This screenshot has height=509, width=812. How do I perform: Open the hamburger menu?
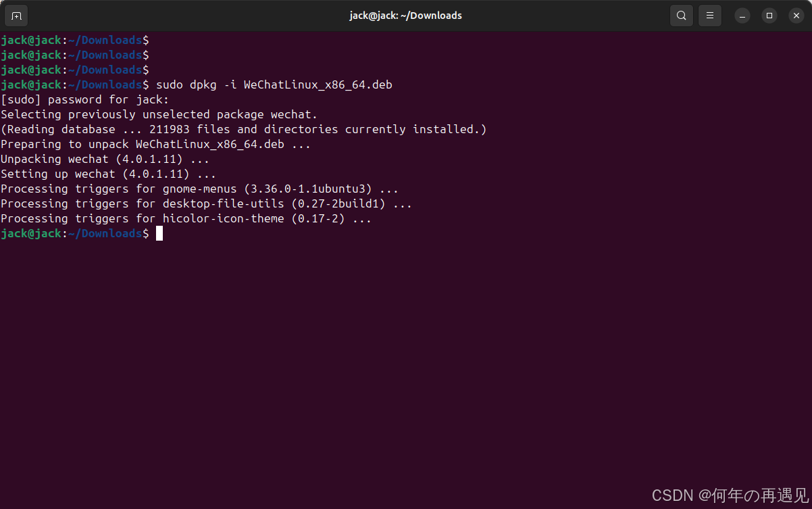(x=710, y=16)
